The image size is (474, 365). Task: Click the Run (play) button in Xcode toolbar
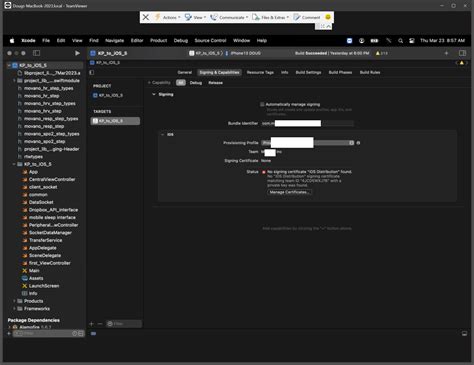click(77, 53)
